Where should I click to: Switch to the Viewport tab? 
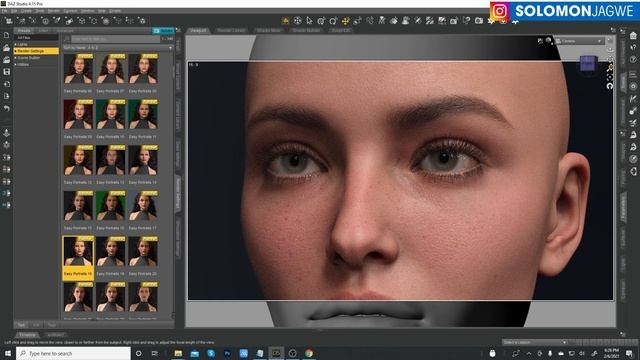pyautogui.click(x=198, y=31)
